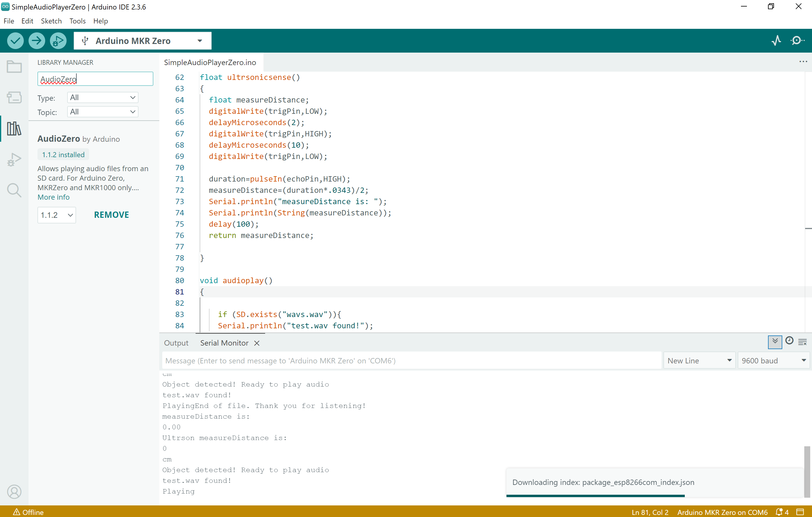Switch to the Output tab
The height and width of the screenshot is (517, 812).
(176, 343)
